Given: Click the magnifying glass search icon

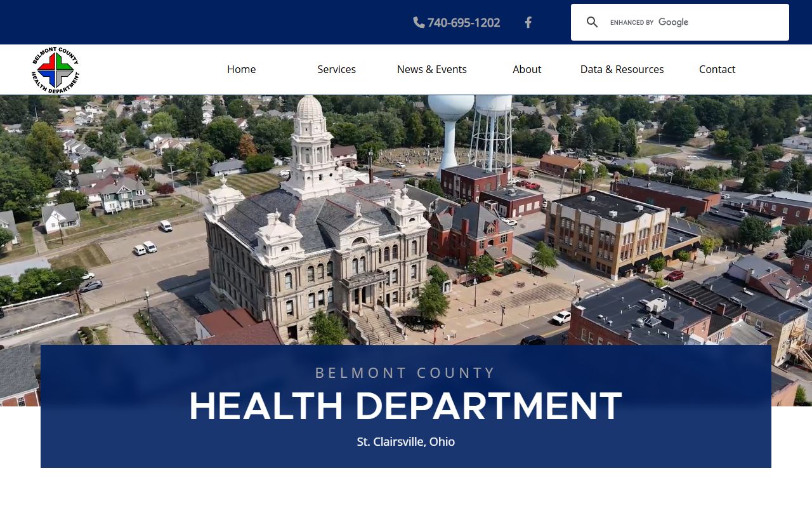Looking at the screenshot, I should pyautogui.click(x=592, y=22).
